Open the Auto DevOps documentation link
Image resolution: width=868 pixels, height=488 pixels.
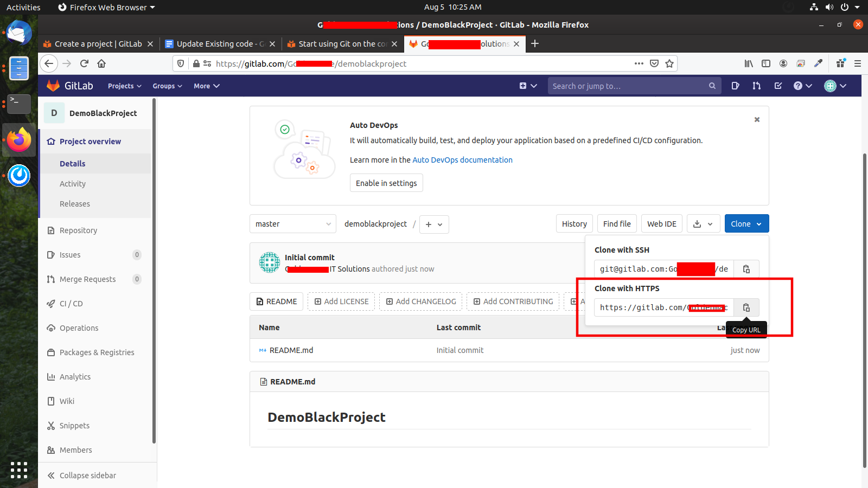tap(462, 160)
